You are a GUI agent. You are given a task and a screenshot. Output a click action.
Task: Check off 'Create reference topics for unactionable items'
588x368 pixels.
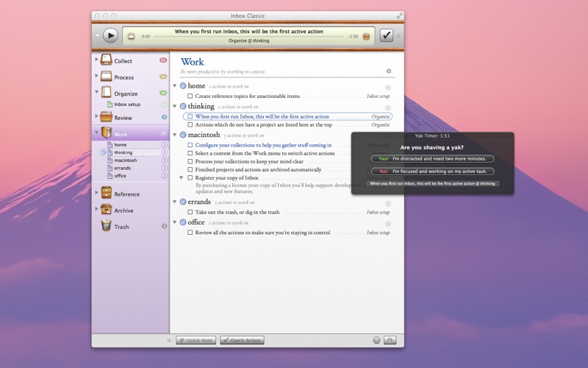click(190, 96)
